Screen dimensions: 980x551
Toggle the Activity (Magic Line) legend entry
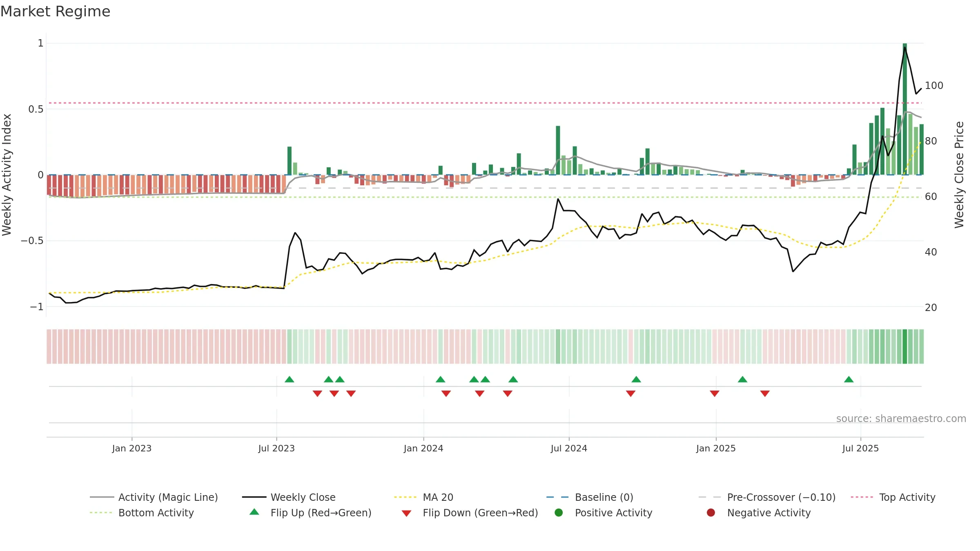click(154, 497)
